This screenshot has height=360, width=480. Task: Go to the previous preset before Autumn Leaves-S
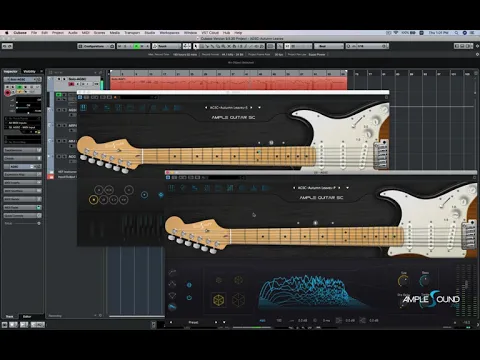206,107
